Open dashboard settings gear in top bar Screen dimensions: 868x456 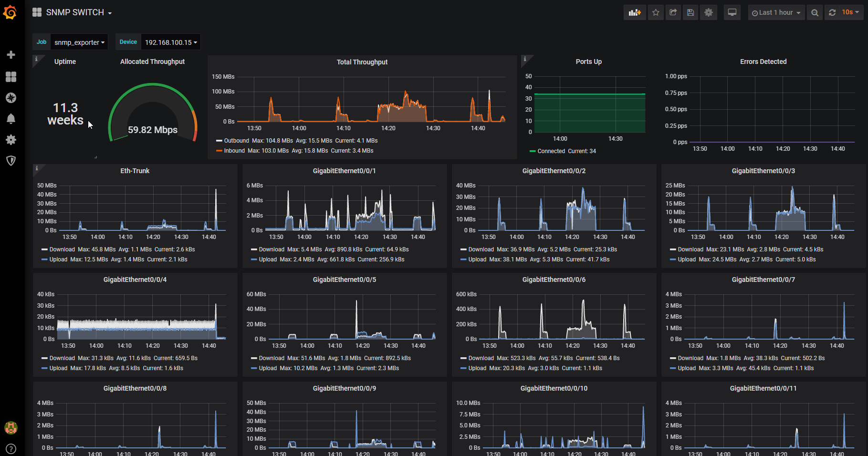point(709,12)
